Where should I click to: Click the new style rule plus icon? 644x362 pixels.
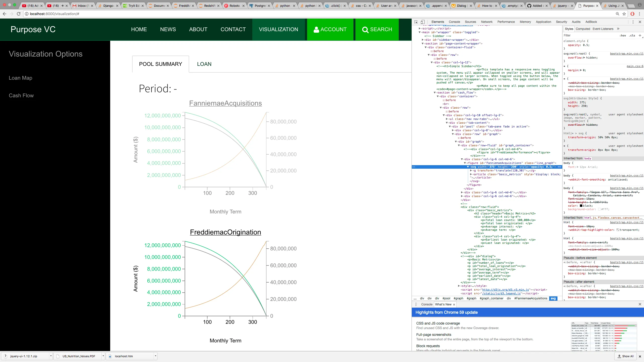[x=640, y=35]
